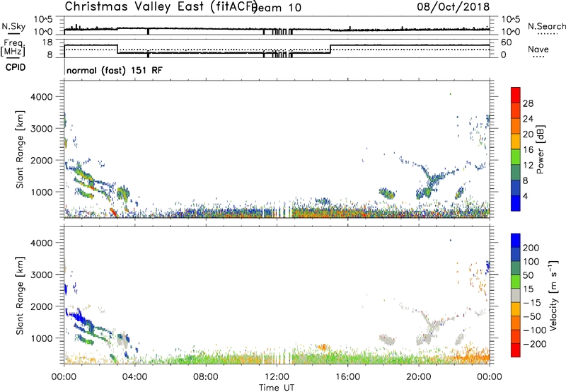Screen dimensions: 566x392
Task: Click the 'Beam 10' label
Action: pos(277,8)
